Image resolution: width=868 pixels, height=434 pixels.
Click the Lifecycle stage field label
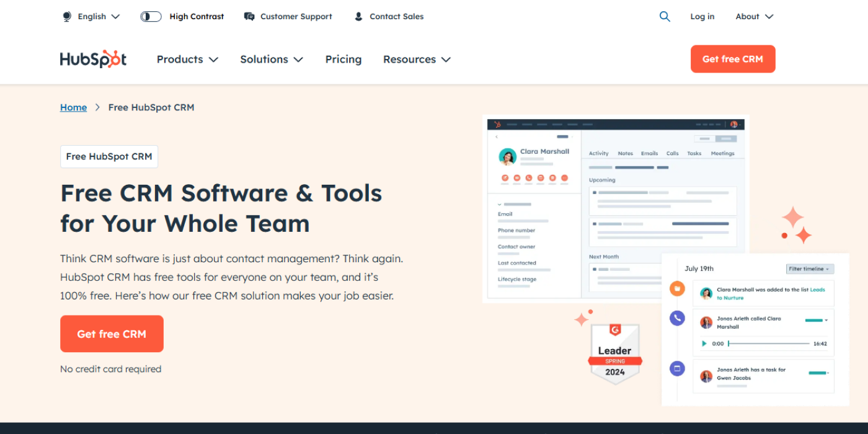pos(517,279)
